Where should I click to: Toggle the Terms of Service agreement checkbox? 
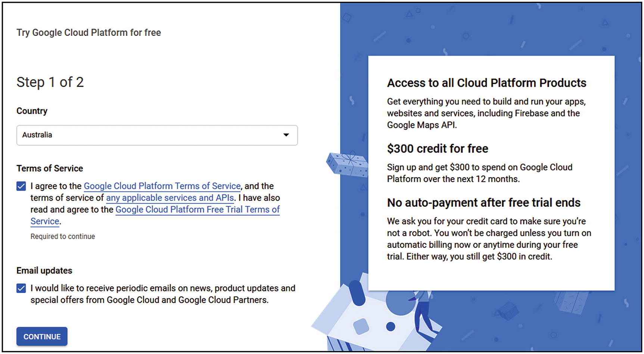click(x=21, y=186)
